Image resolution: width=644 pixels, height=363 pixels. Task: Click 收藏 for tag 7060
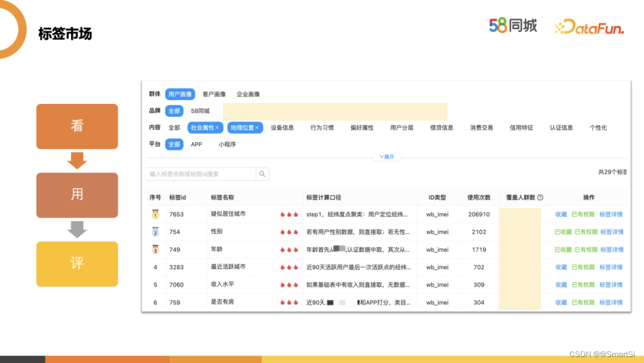tap(561, 285)
